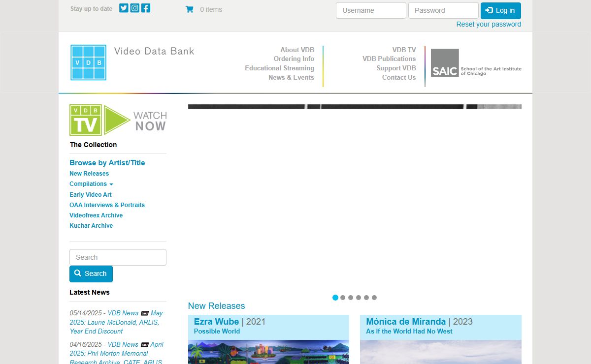Open the VDB Instagram icon

(x=134, y=8)
